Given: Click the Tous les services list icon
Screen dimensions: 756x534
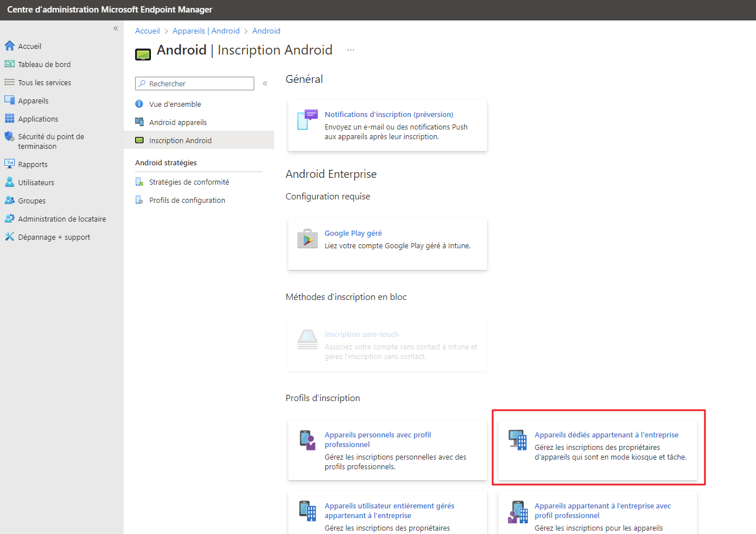Looking at the screenshot, I should (10, 82).
